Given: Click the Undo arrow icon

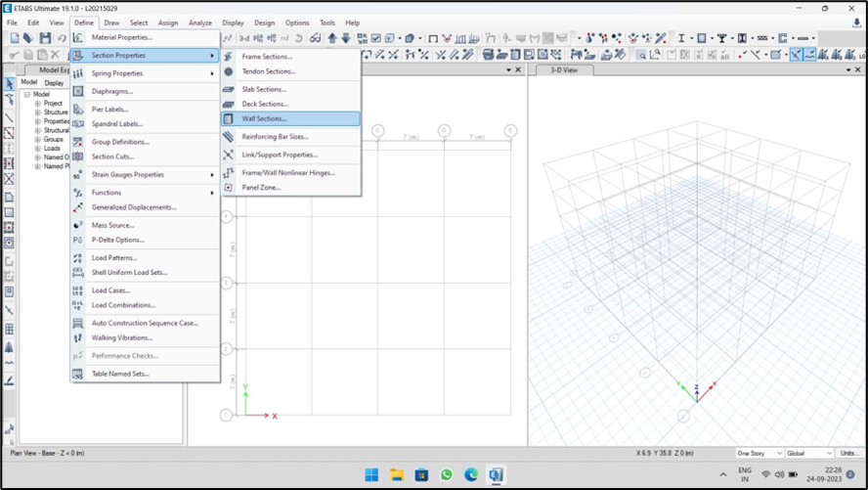Looking at the screenshot, I should click(x=62, y=38).
